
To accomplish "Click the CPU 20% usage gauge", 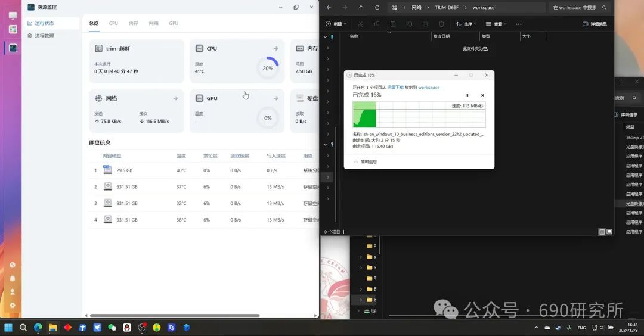I will pos(268,68).
